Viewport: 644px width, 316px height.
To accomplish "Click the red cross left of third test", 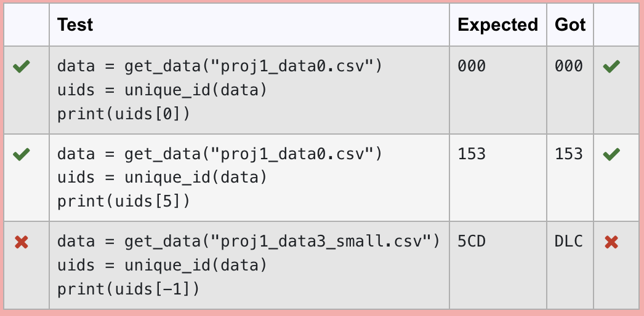I will (22, 242).
